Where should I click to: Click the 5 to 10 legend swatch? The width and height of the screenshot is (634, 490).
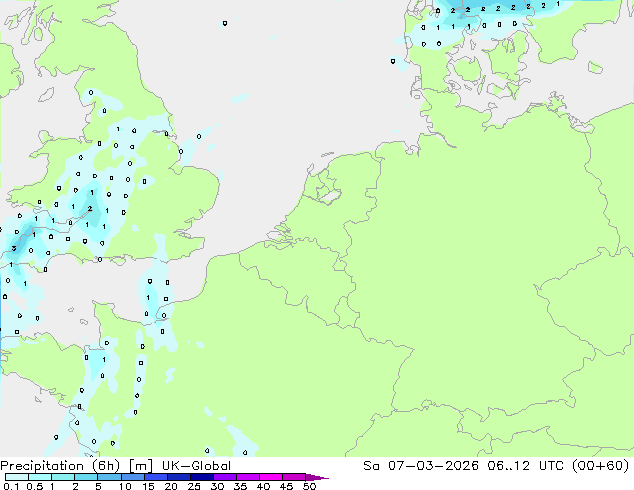(x=109, y=477)
